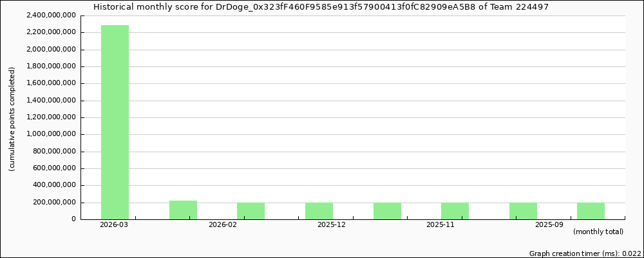The image size is (644, 258).
Task: Select the fourth green bar from the left
Action: (319, 211)
